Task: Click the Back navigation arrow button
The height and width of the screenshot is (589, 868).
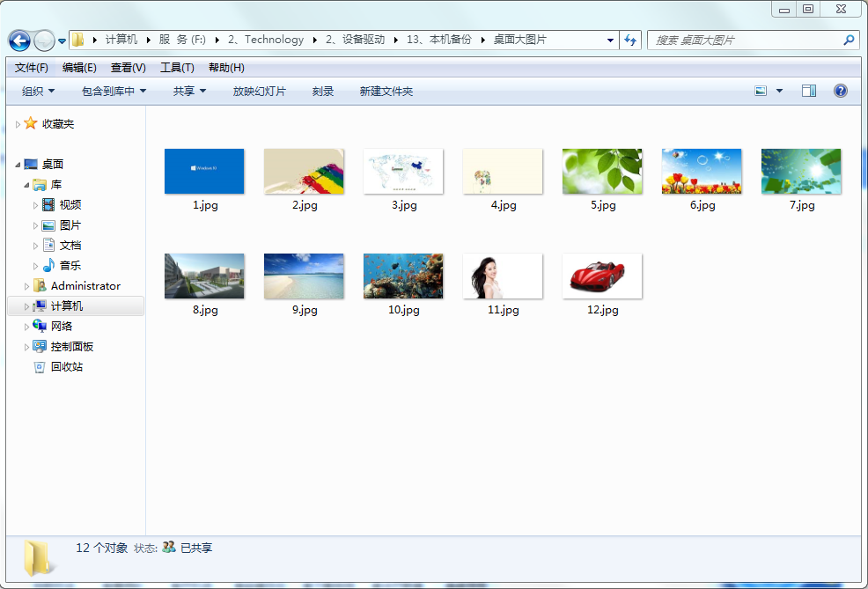Action: click(19, 40)
